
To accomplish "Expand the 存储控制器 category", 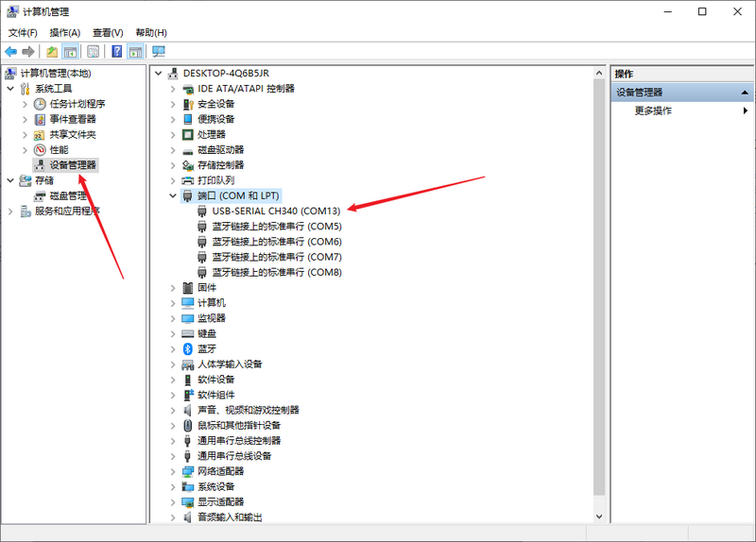I will point(173,165).
